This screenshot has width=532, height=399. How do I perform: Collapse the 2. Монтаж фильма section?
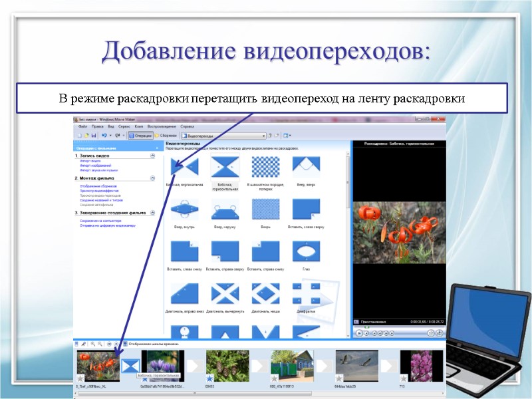[x=152, y=178]
